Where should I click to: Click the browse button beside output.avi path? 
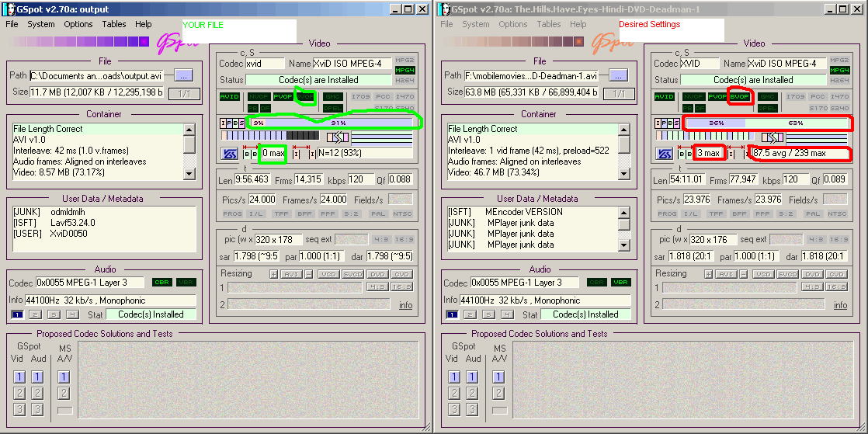tap(184, 75)
